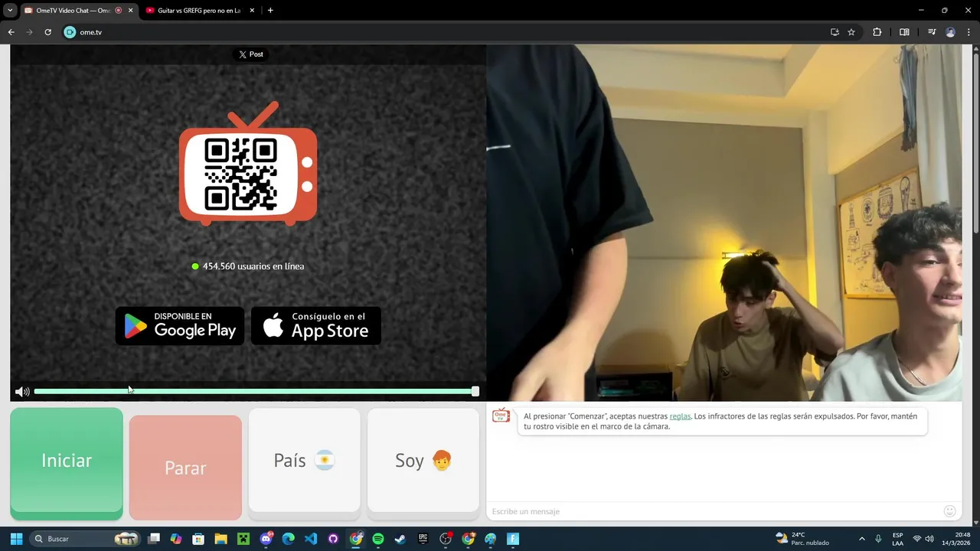Image resolution: width=980 pixels, height=551 pixels.
Task: Click the microphone icon in system tray
Action: [x=878, y=539]
